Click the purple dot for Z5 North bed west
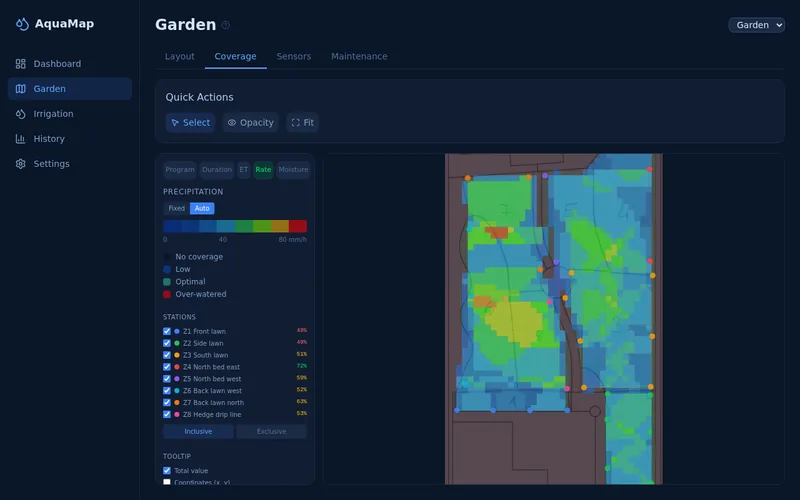 coord(177,379)
